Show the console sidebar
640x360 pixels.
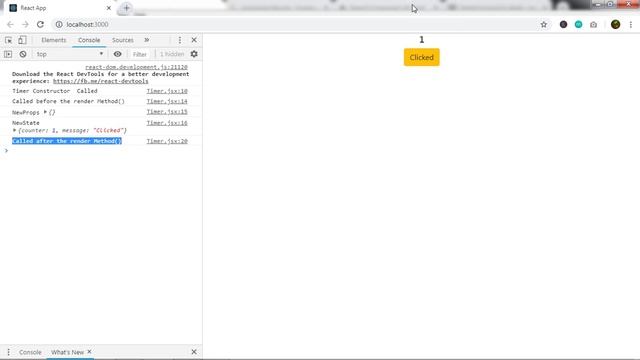[x=8, y=54]
